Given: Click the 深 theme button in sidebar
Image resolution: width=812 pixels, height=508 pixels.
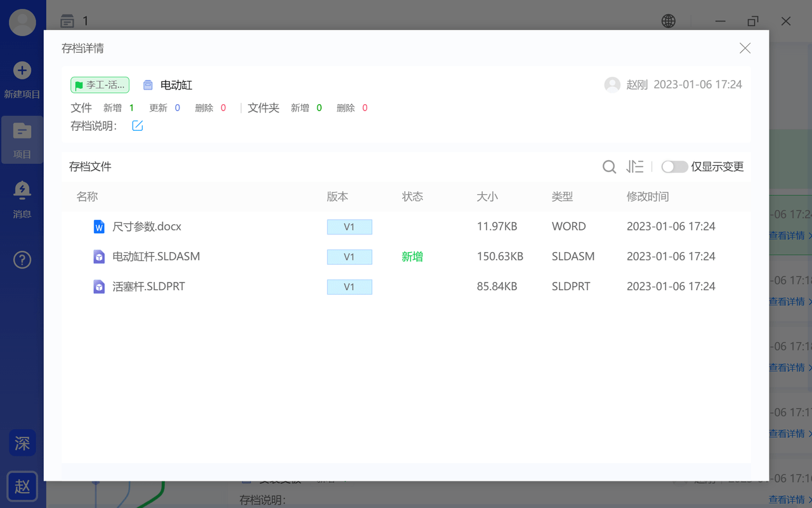Looking at the screenshot, I should [22, 443].
